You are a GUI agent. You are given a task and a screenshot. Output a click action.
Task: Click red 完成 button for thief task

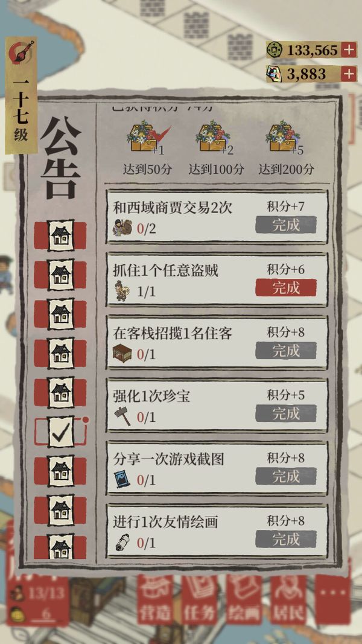coord(285,287)
